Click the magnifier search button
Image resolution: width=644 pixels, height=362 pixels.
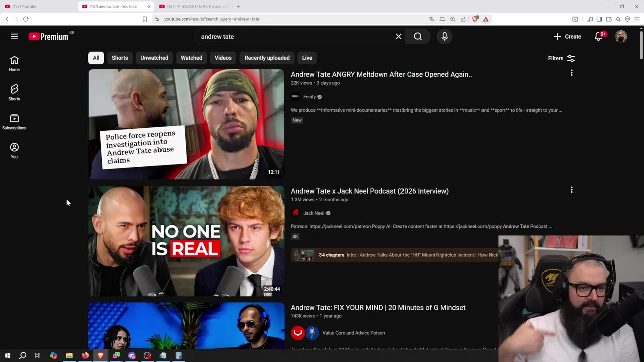coord(418,36)
